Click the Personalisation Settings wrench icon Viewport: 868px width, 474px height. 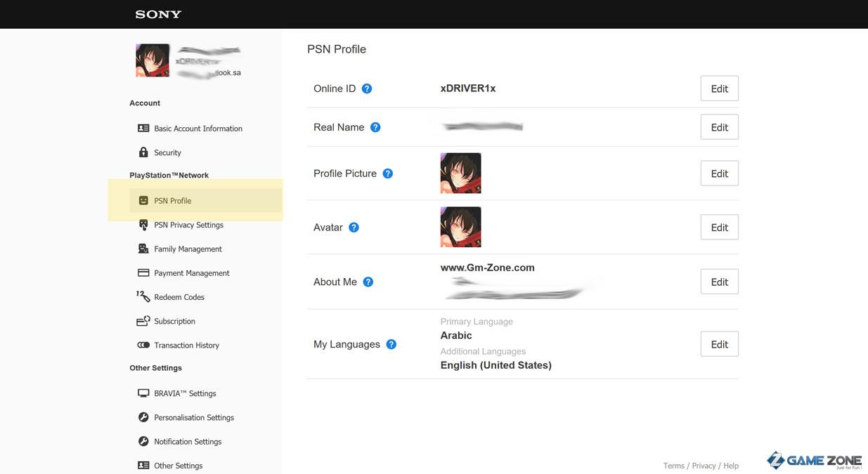[x=143, y=417]
